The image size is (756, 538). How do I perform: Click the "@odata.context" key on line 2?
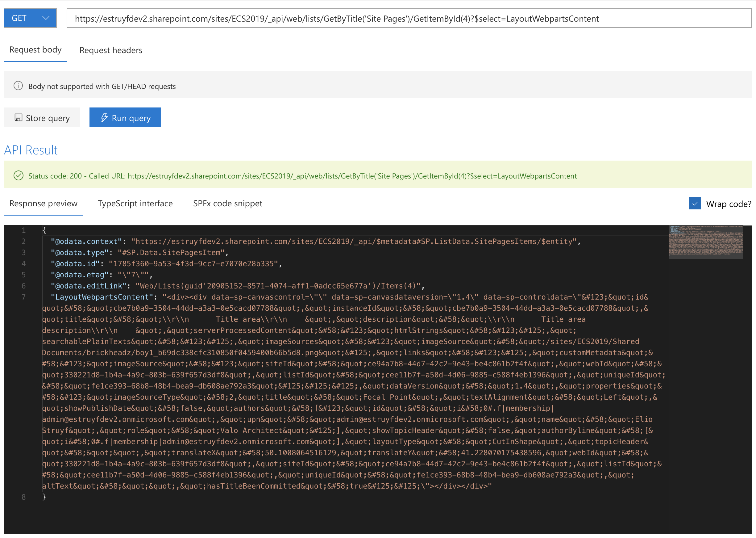(x=86, y=242)
